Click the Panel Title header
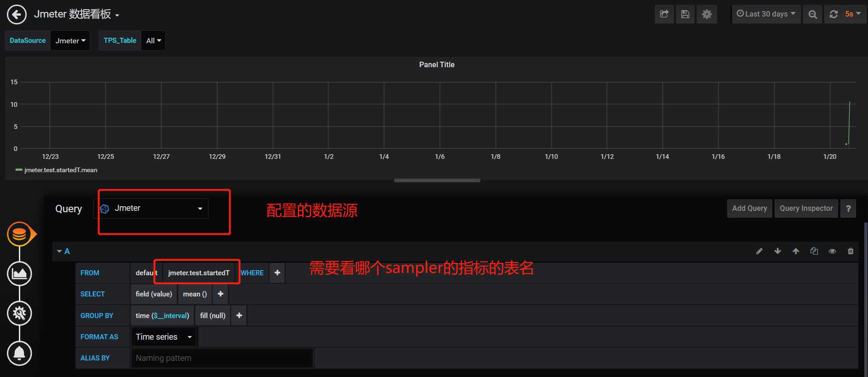The height and width of the screenshot is (377, 868). click(x=437, y=65)
